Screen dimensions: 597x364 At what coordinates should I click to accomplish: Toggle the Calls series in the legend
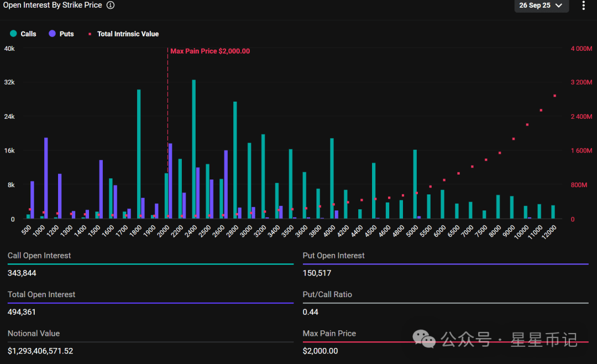tap(23, 34)
